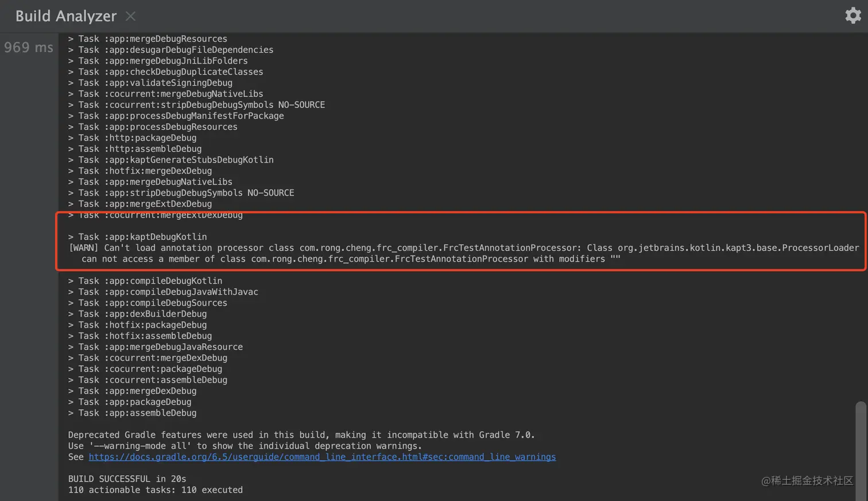This screenshot has width=868, height=501.
Task: Click the line 'Task :app:mergeDebugResources'
Action: [148, 39]
